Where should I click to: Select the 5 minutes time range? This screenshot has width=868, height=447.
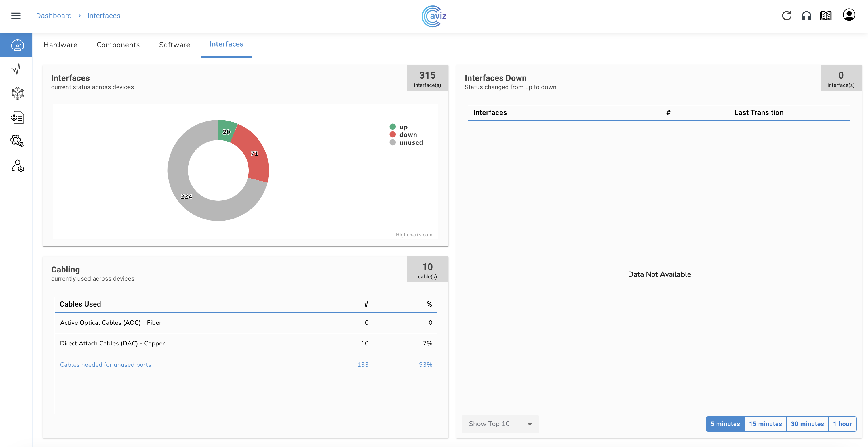click(x=725, y=424)
